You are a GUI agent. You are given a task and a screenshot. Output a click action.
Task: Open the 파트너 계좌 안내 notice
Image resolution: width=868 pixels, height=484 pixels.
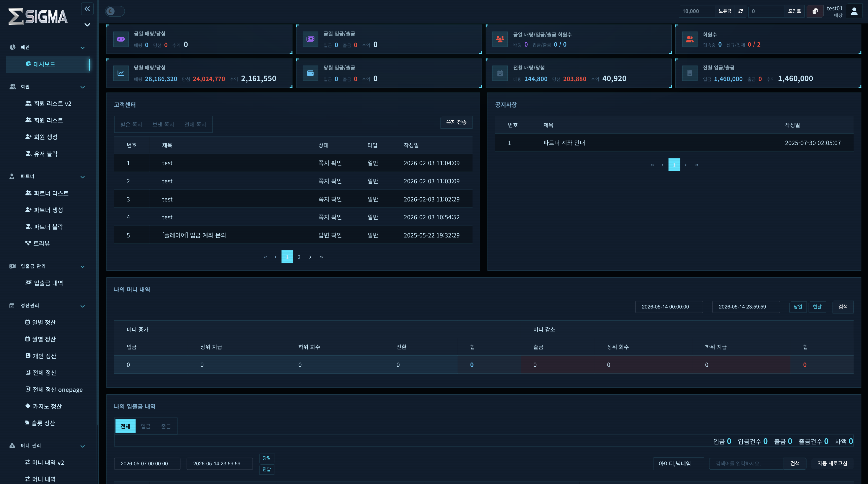pos(564,143)
